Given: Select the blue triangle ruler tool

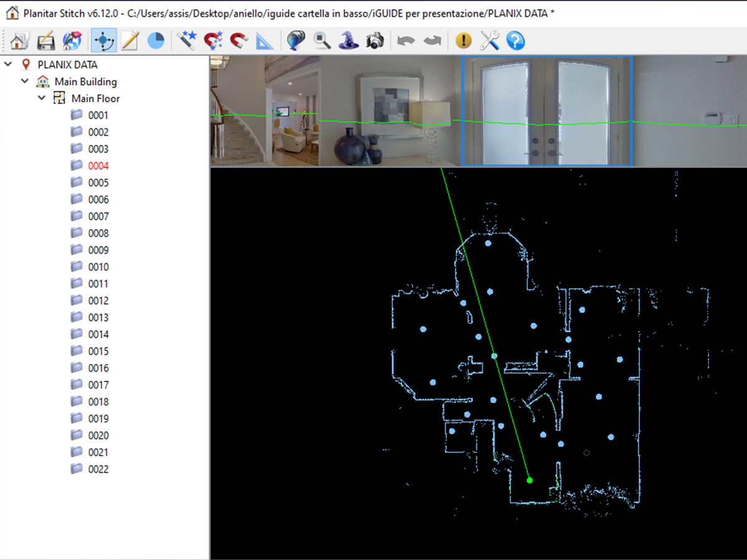Looking at the screenshot, I should [x=265, y=41].
